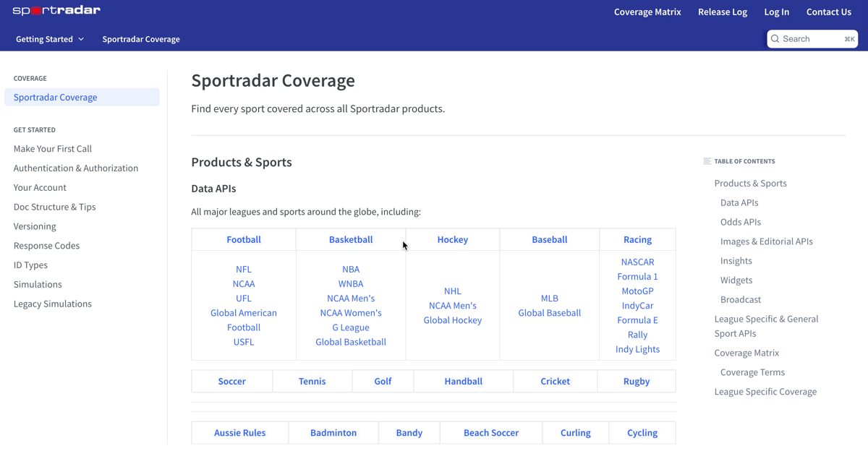Open Global Hockey link
868x451 pixels.
pyautogui.click(x=453, y=320)
